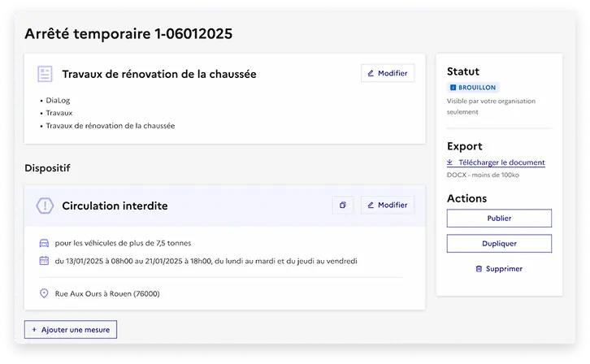Click the text Visible par votre organisation seulement
This screenshot has height=364, width=590.
[x=491, y=106]
